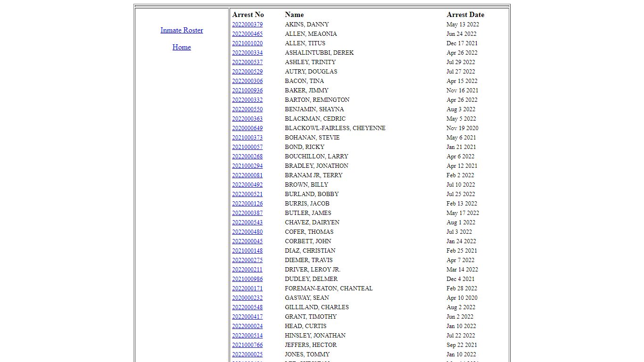View arrest 2021001020 for Titus Allen
Viewport: 644px width, 362px height.
[247, 43]
